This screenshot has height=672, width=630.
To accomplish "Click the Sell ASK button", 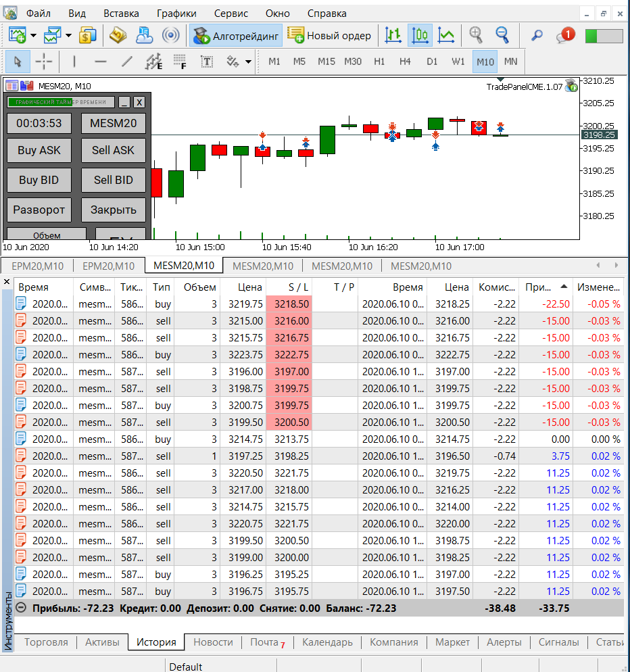I will click(x=113, y=151).
